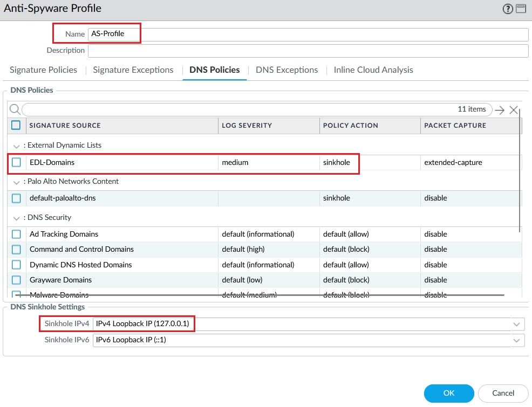Screen dimensions: 532x407
Task: Collapse the DNS Security group
Action: (17, 218)
